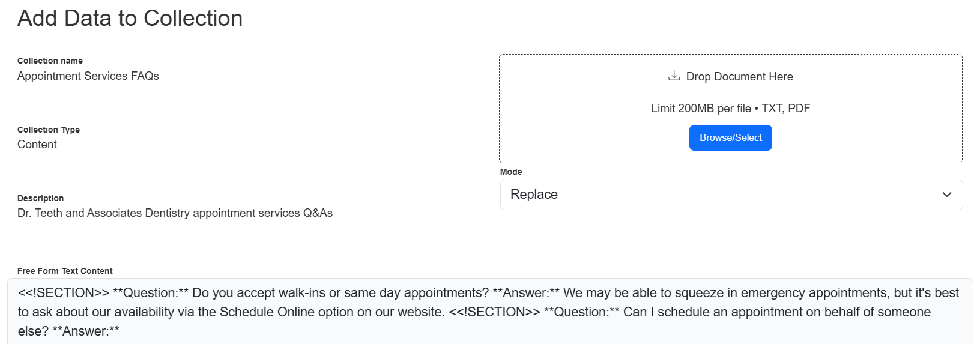Click the 'Free Form Text Content' label
Image resolution: width=980 pixels, height=344 pixels.
(65, 271)
